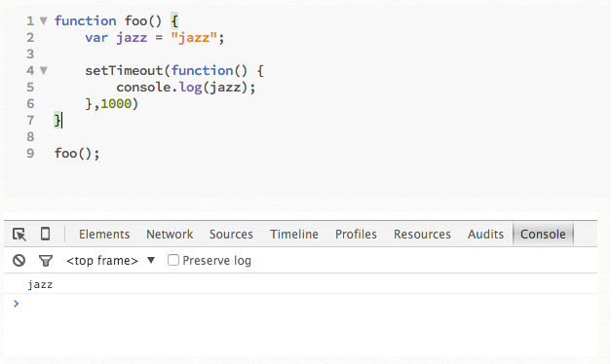Viewport: 611px width, 364px height.
Task: Activate the inspect element cursor icon
Action: pos(19,235)
